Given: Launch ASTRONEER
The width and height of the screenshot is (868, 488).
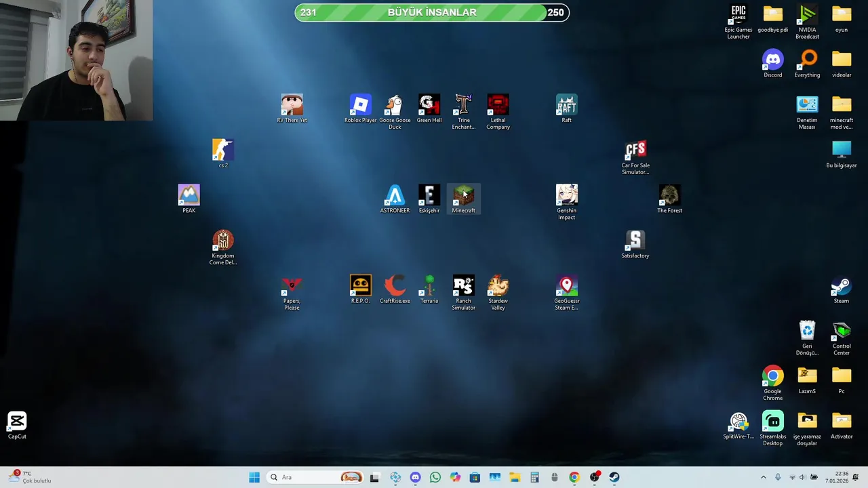Looking at the screenshot, I should point(395,199).
